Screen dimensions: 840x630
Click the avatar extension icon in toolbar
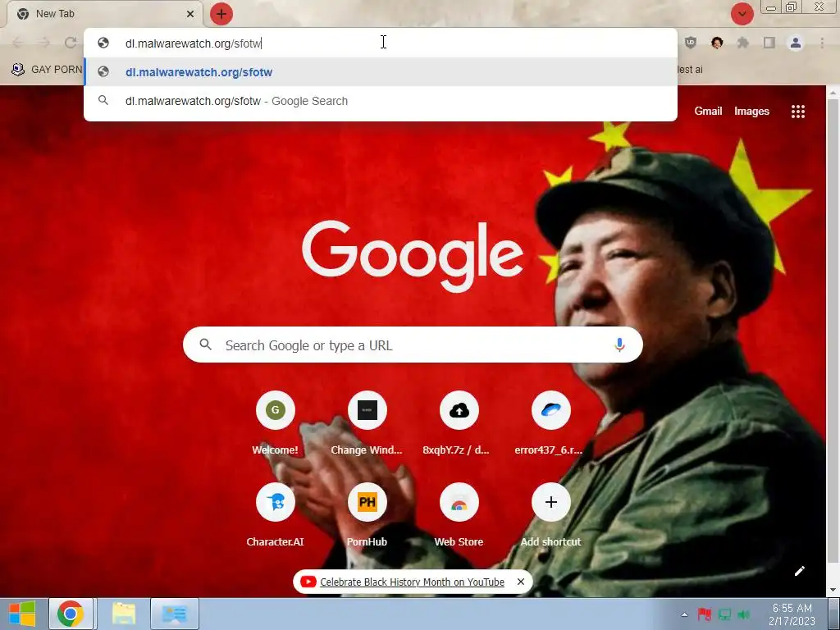[x=717, y=43]
